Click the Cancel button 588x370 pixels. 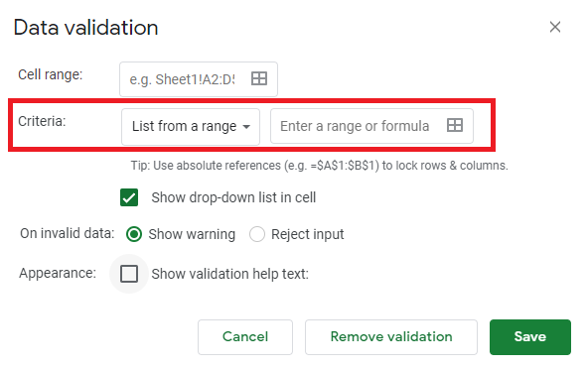pos(245,336)
